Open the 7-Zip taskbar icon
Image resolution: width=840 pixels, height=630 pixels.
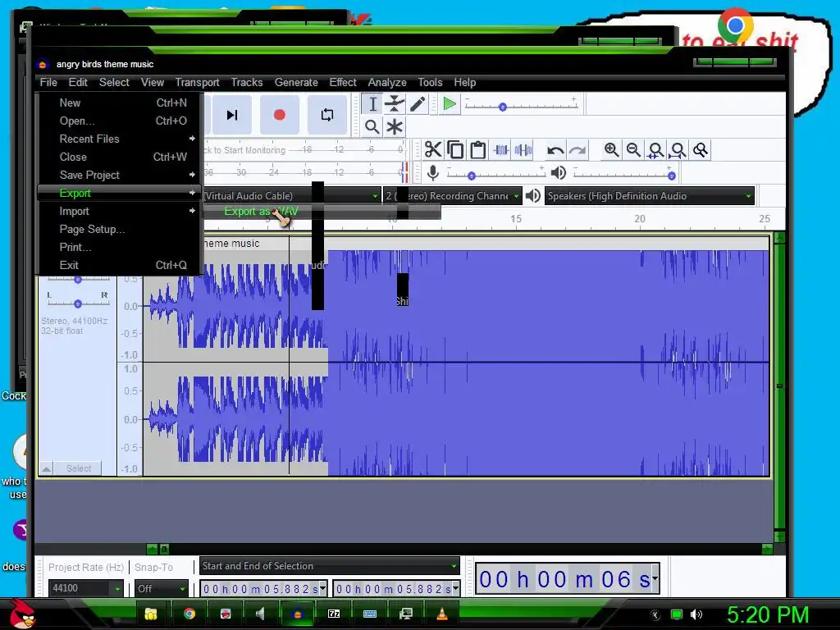[334, 614]
